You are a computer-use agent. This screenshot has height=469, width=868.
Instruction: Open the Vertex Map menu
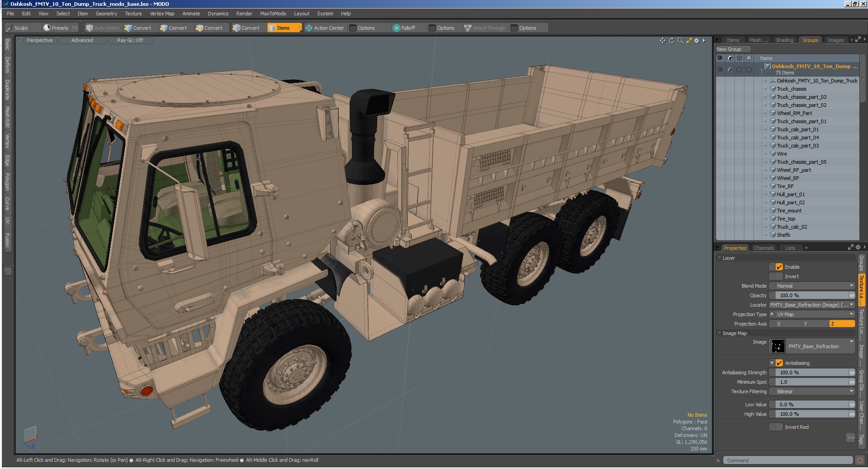point(162,14)
